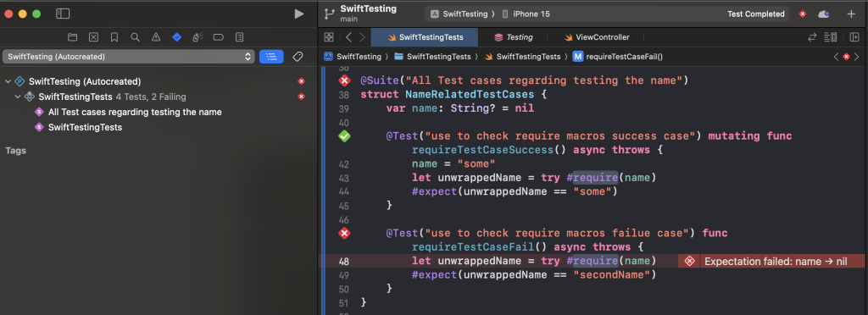
Task: Toggle the navigator sidebar panel
Action: (x=63, y=14)
